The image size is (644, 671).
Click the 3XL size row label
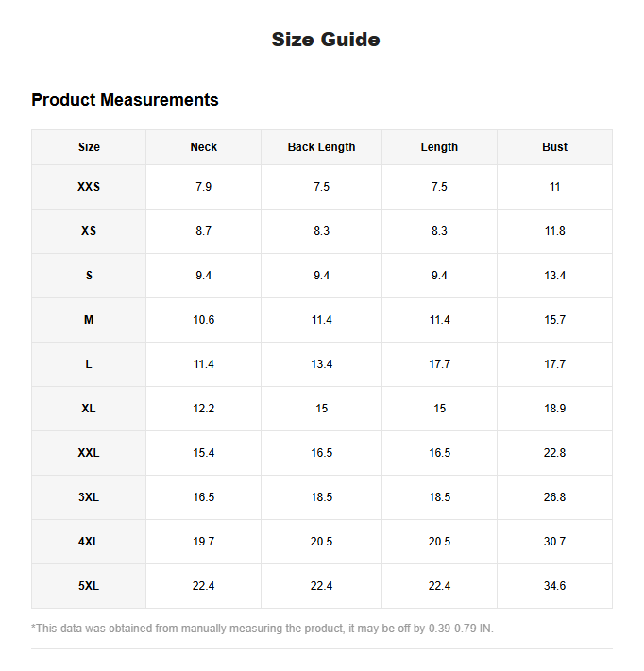click(x=89, y=497)
